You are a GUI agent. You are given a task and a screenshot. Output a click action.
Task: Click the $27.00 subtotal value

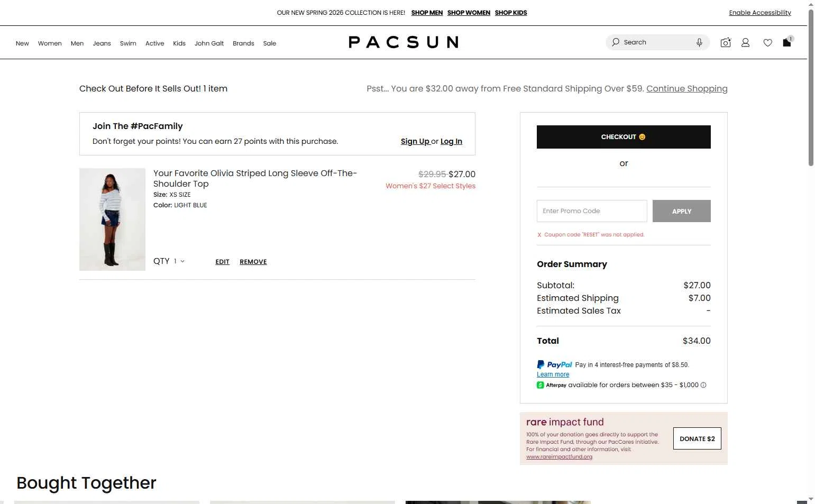697,286
